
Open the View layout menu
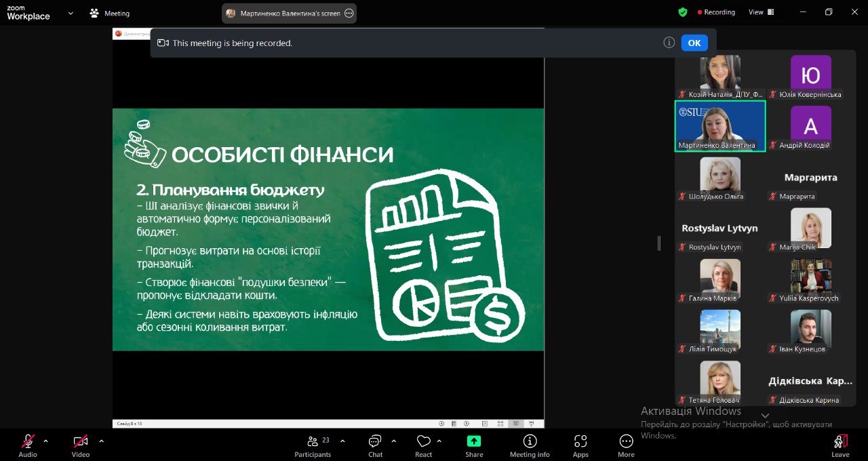[x=759, y=12]
